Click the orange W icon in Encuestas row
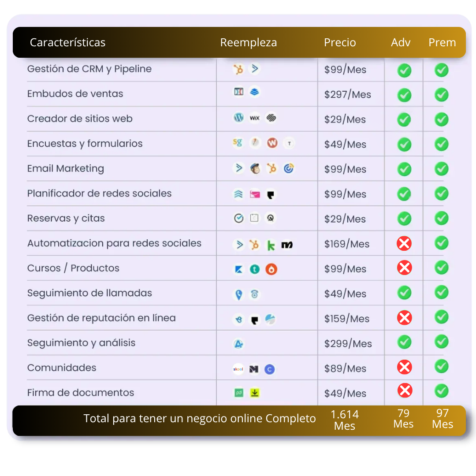The image size is (476, 476). [x=272, y=143]
